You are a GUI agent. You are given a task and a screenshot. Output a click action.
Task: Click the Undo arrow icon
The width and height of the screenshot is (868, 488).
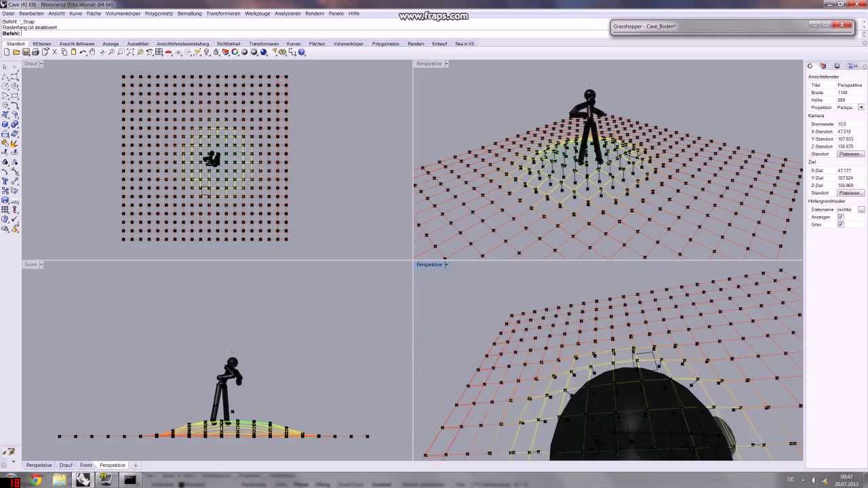pyautogui.click(x=83, y=52)
